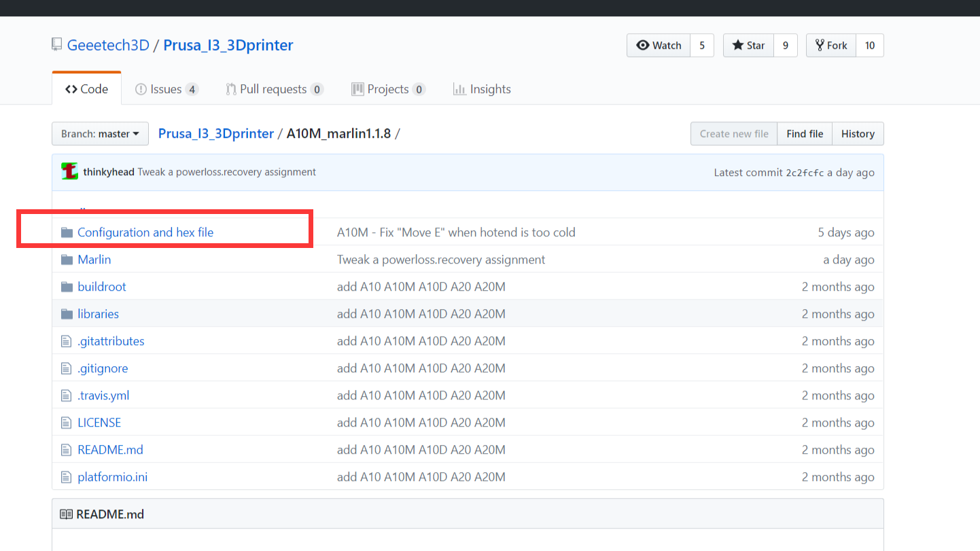
Task: Open the Projects tab
Action: pyautogui.click(x=388, y=89)
